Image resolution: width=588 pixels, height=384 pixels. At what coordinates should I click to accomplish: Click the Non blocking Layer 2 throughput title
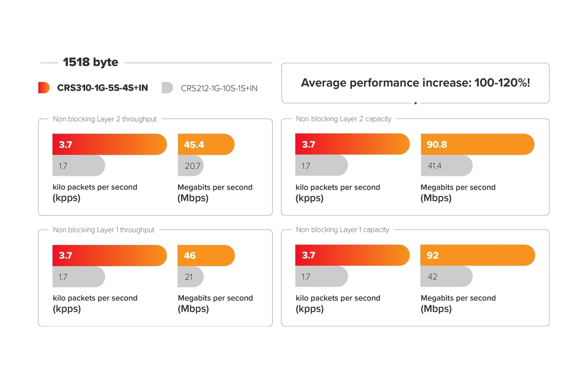pos(105,119)
